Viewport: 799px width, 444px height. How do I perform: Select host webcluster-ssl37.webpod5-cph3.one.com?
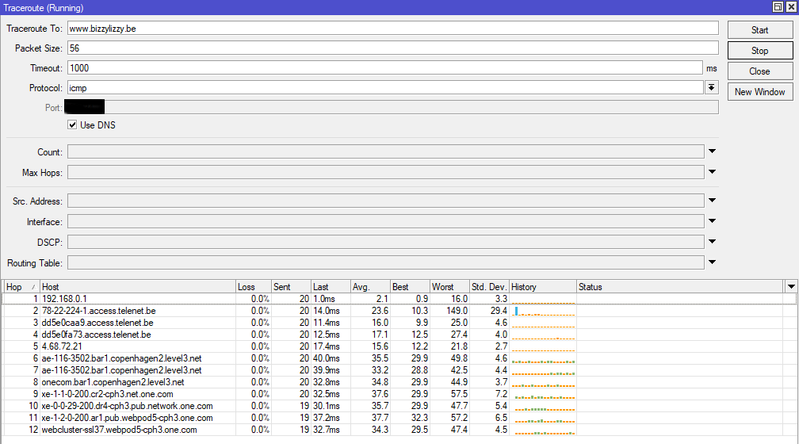click(119, 430)
